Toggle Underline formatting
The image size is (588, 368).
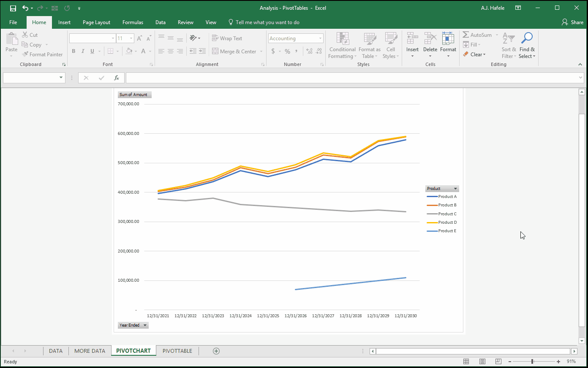pos(92,51)
